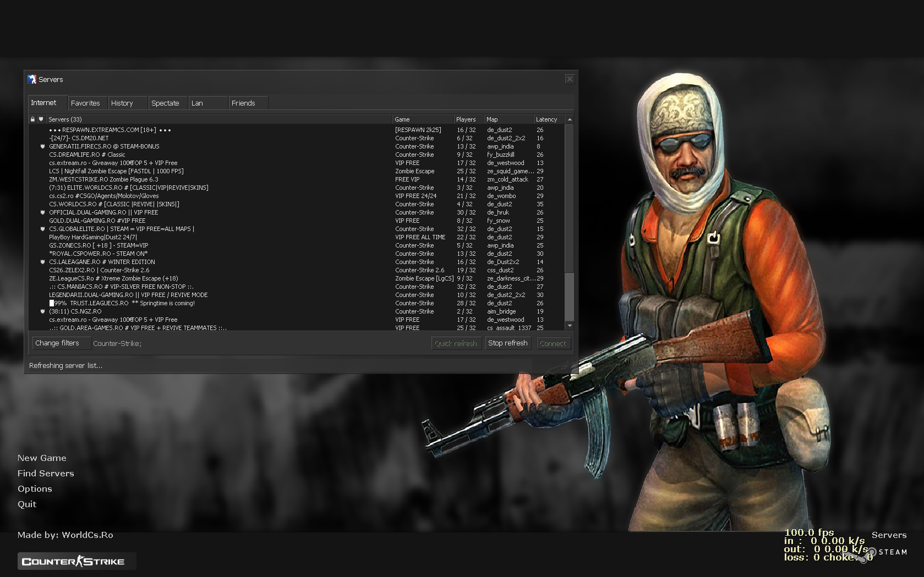Click Stop refresh button

(508, 343)
